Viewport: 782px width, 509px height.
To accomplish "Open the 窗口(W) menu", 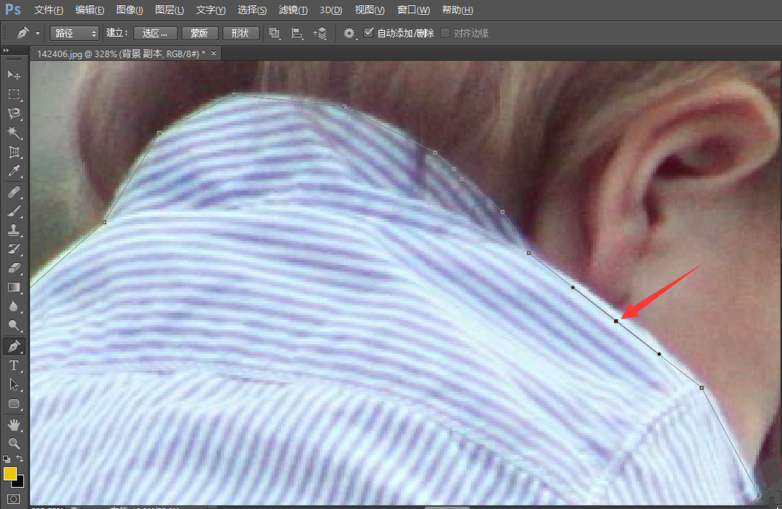I will point(413,10).
